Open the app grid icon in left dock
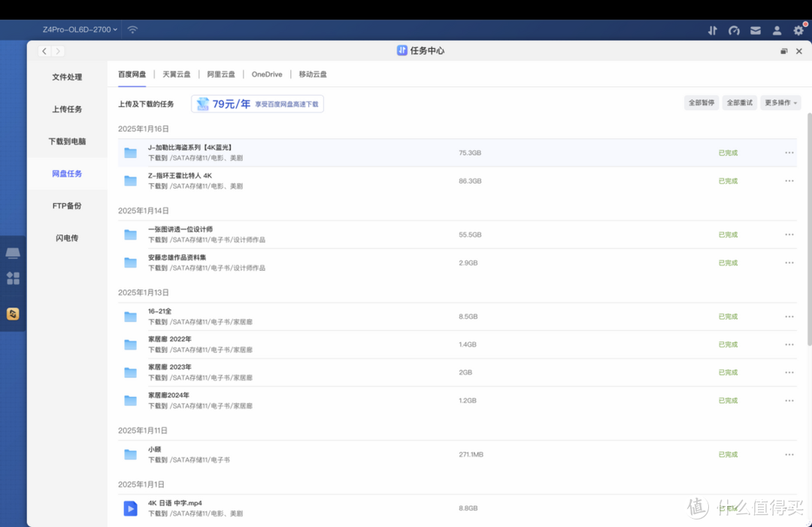 coord(13,278)
